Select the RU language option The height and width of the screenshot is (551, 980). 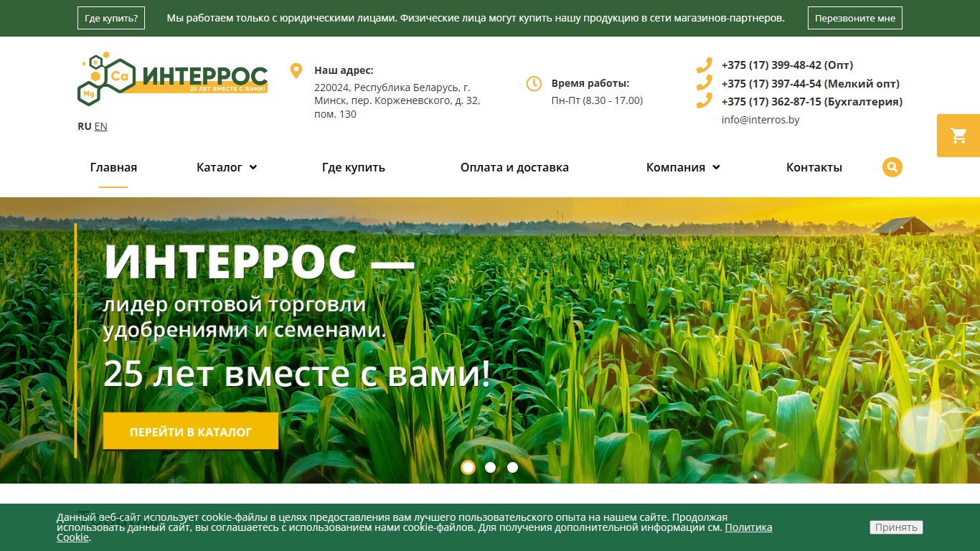(x=85, y=126)
